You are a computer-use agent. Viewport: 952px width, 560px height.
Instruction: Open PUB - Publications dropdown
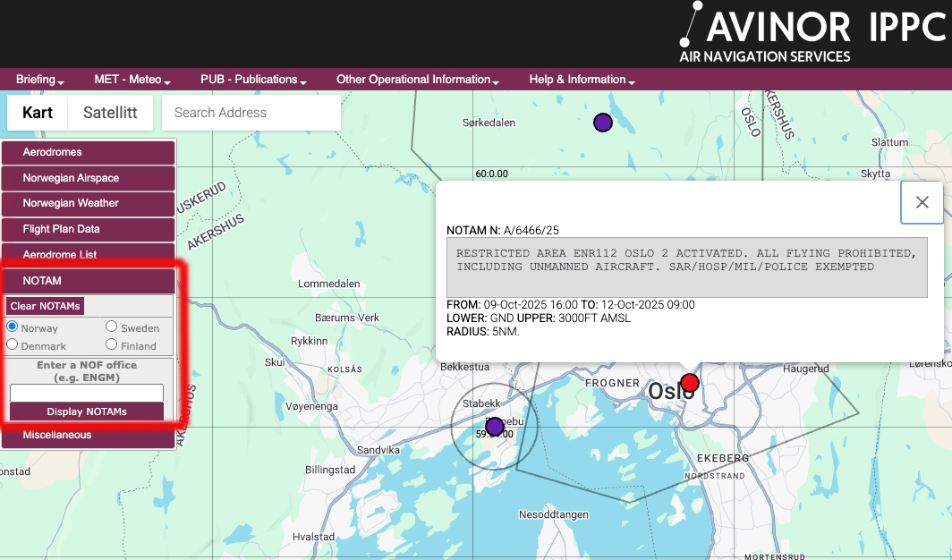(253, 80)
